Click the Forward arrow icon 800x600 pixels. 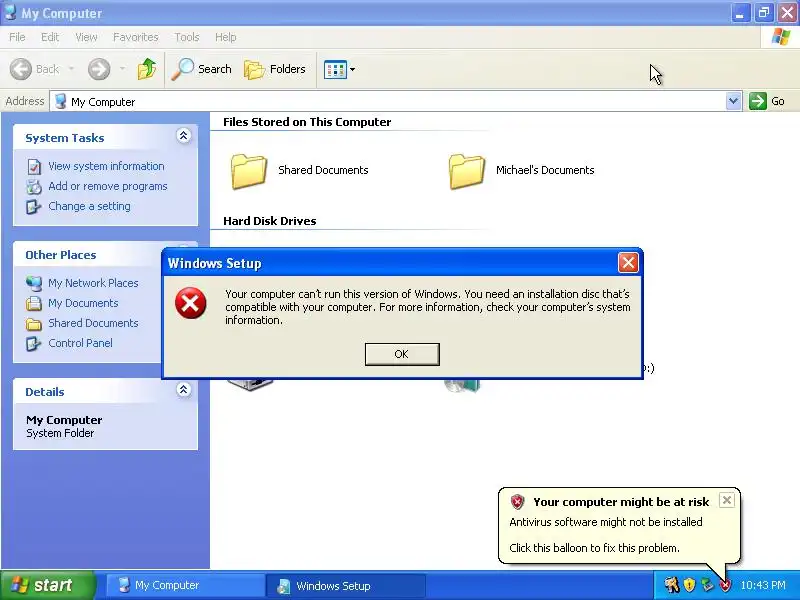[98, 69]
